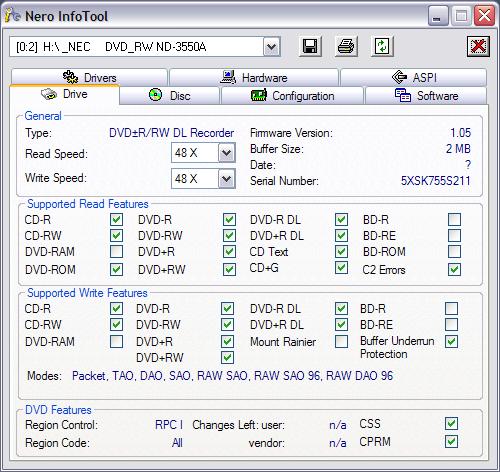This screenshot has height=472, width=500.
Task: Click the Nero InfoTool title bar icon
Action: click(13, 15)
